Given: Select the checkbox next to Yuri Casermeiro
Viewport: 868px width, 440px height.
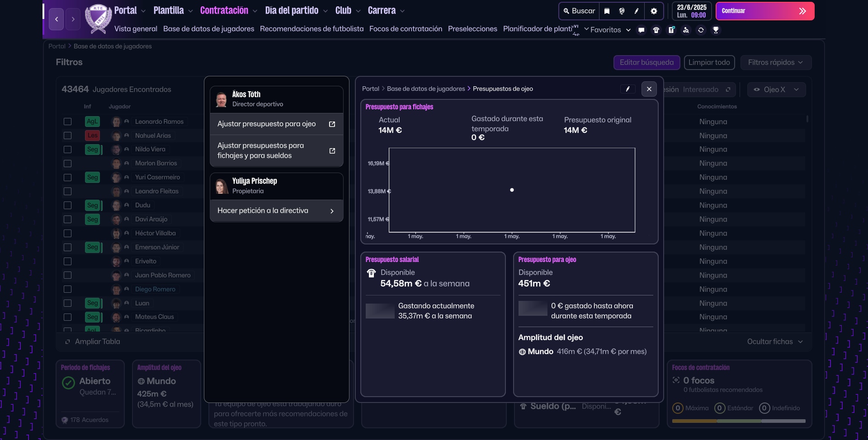Looking at the screenshot, I should [68, 178].
